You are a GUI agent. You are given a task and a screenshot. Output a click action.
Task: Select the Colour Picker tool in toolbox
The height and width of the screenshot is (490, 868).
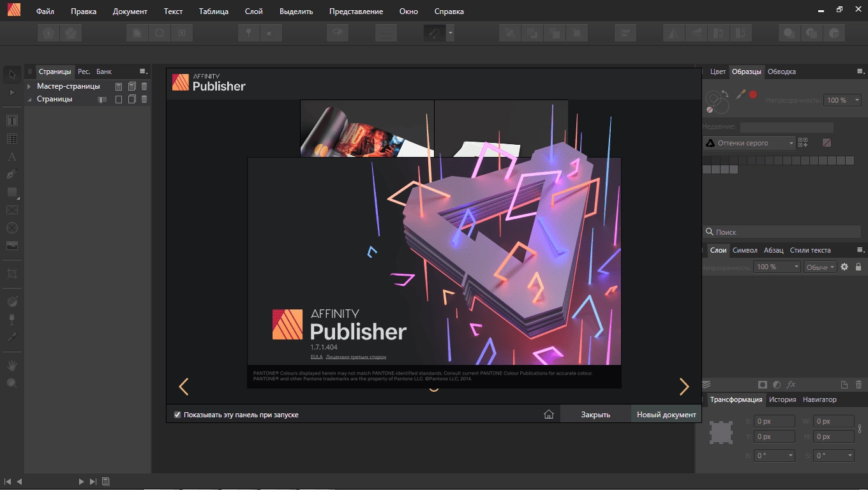(x=12, y=337)
